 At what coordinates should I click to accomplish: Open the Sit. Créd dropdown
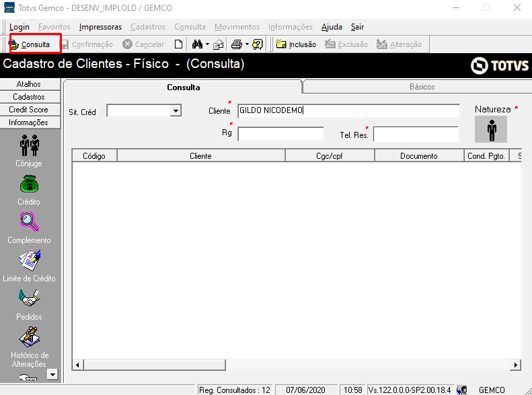(x=176, y=110)
